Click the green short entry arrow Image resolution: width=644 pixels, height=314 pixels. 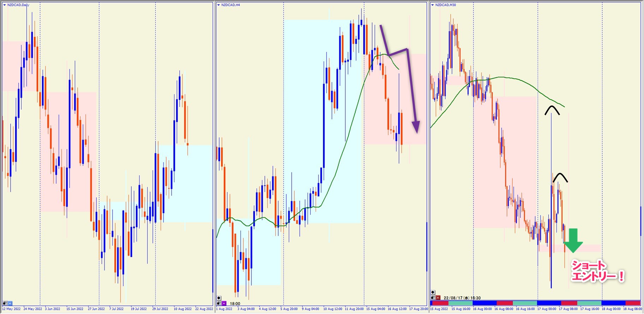(x=573, y=241)
